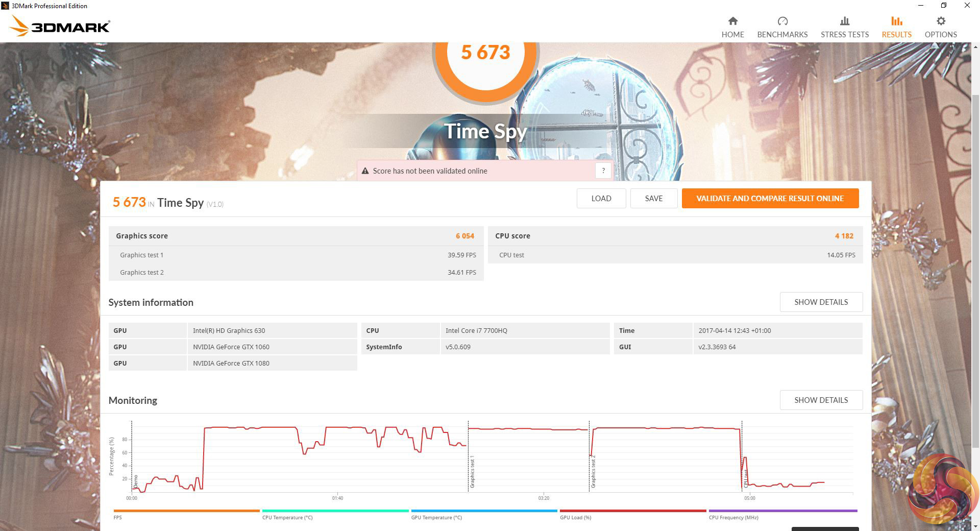
Task: Click the NVIDIA GeForce GTX 1060 cell
Action: click(272, 347)
